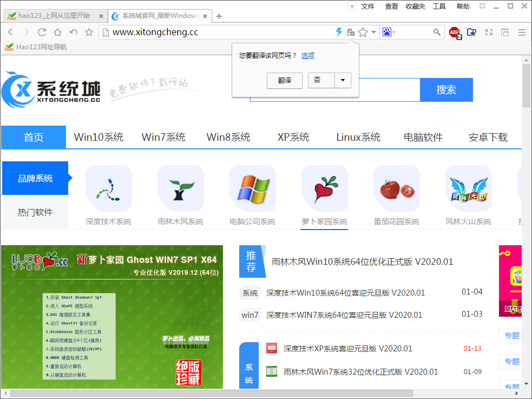Image resolution: width=532 pixels, height=399 pixels.
Task: Open 深度技术WIN7系统64位喜迎元旦版 link
Action: pos(344,315)
